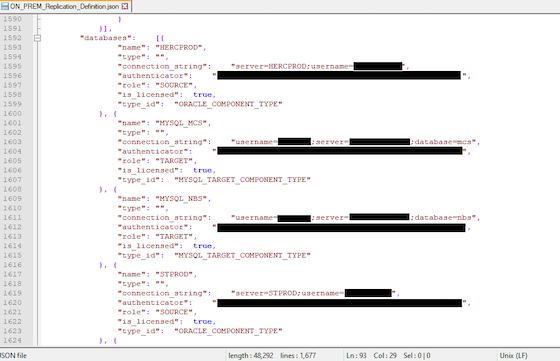The image size is (560, 361).
Task: Click line number 1590
Action: (x=12, y=19)
